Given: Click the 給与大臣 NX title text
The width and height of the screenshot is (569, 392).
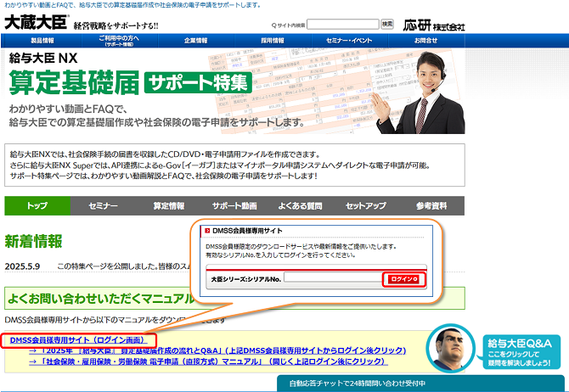Looking at the screenshot, I should 43,58.
